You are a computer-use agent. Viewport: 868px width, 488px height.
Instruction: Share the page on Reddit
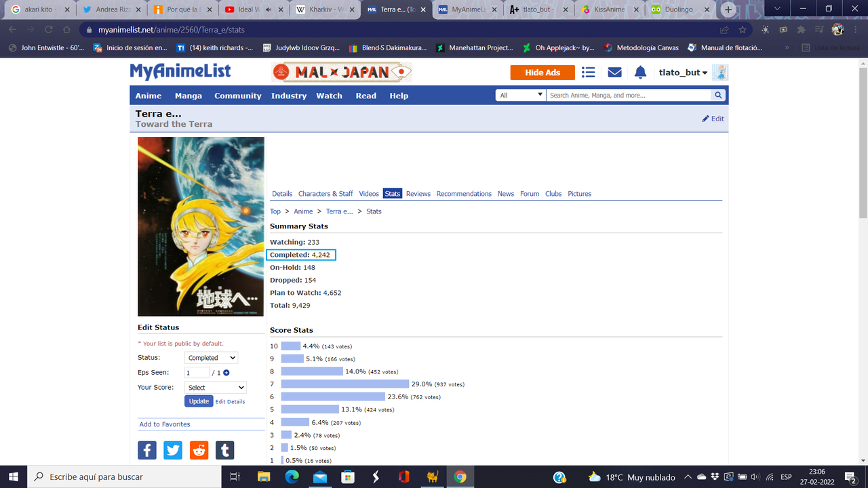(x=199, y=449)
